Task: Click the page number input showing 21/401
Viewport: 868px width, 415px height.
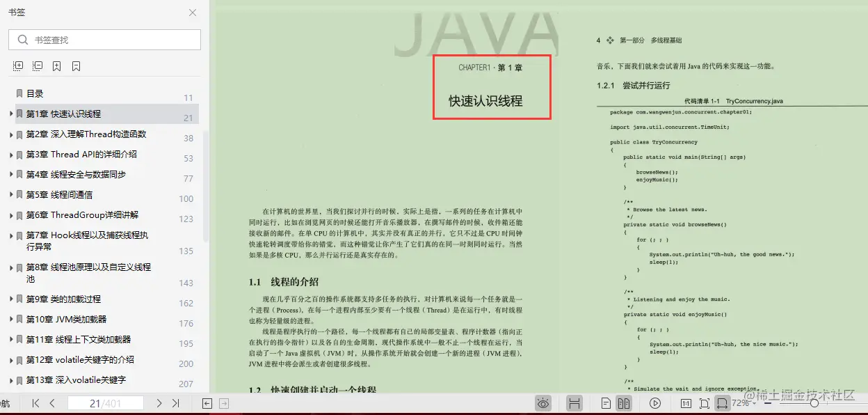Action: coord(106,402)
